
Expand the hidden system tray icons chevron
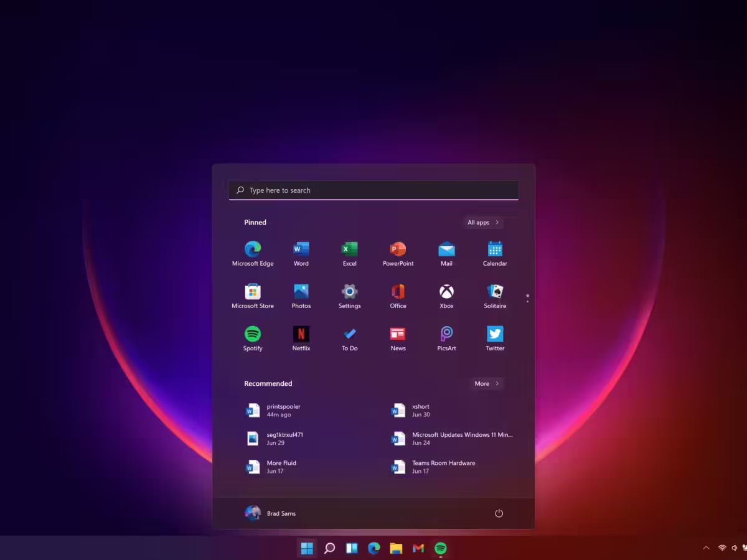click(706, 548)
